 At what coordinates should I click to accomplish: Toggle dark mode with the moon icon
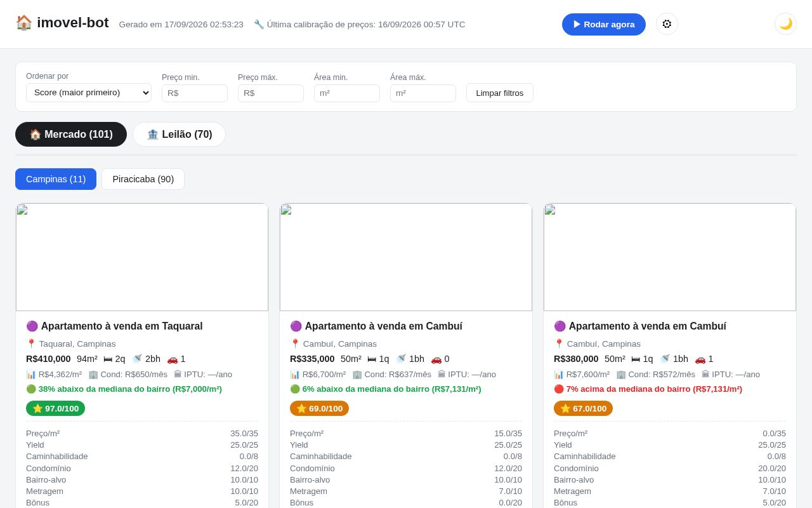(x=785, y=24)
